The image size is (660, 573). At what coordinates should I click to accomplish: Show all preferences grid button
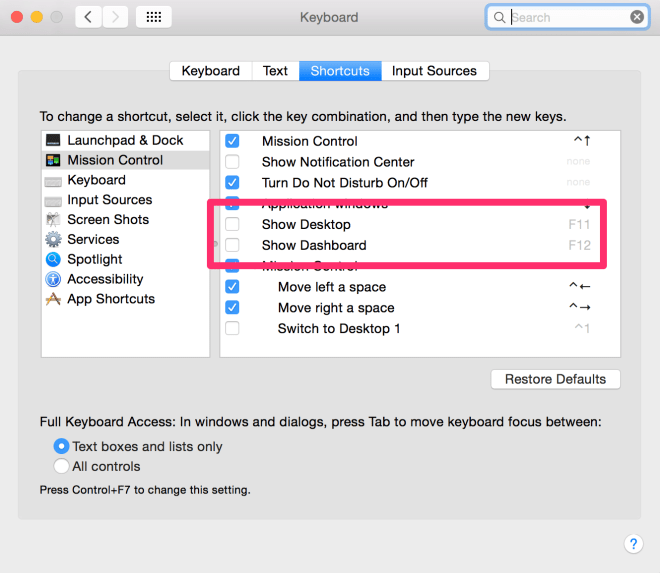pos(153,17)
